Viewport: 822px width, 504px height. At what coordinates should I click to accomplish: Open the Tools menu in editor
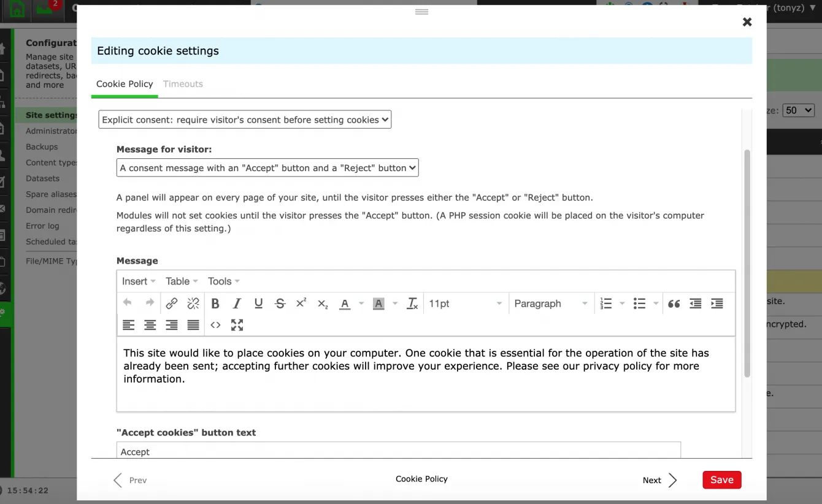pos(223,281)
